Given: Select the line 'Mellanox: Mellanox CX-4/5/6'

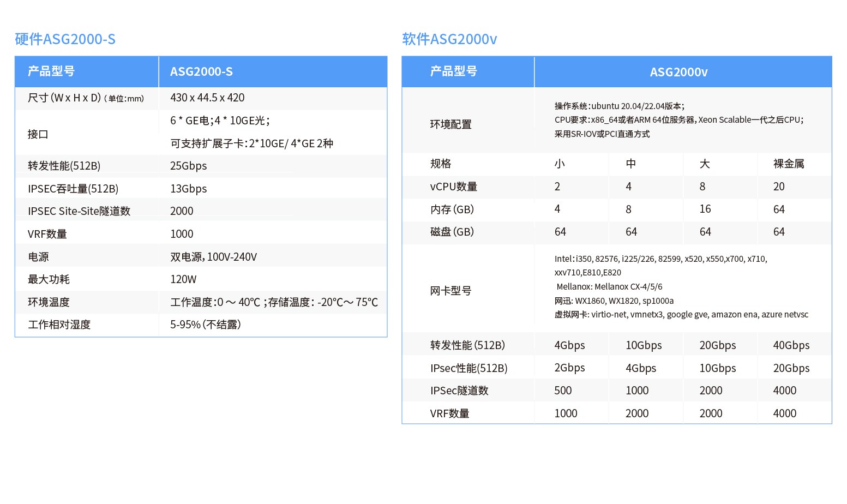Looking at the screenshot, I should [610, 286].
